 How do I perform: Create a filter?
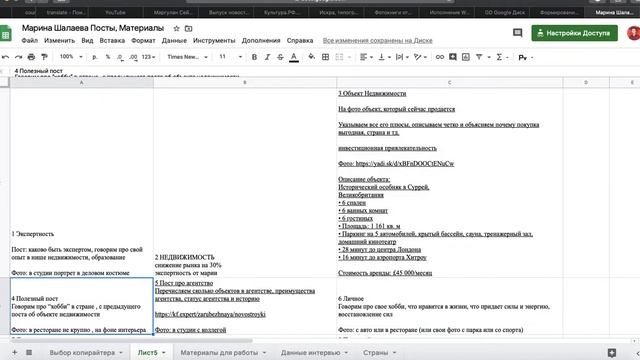coord(479,57)
